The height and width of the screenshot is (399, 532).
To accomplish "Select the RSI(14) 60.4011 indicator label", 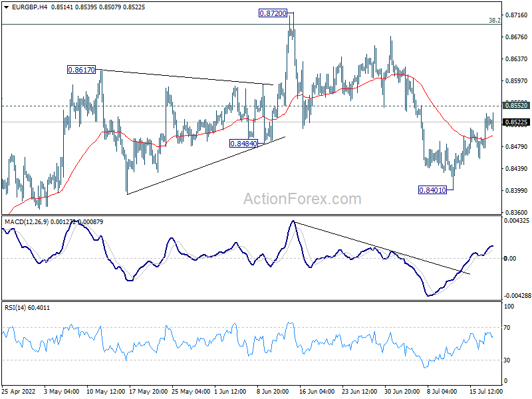I will tap(27, 308).
